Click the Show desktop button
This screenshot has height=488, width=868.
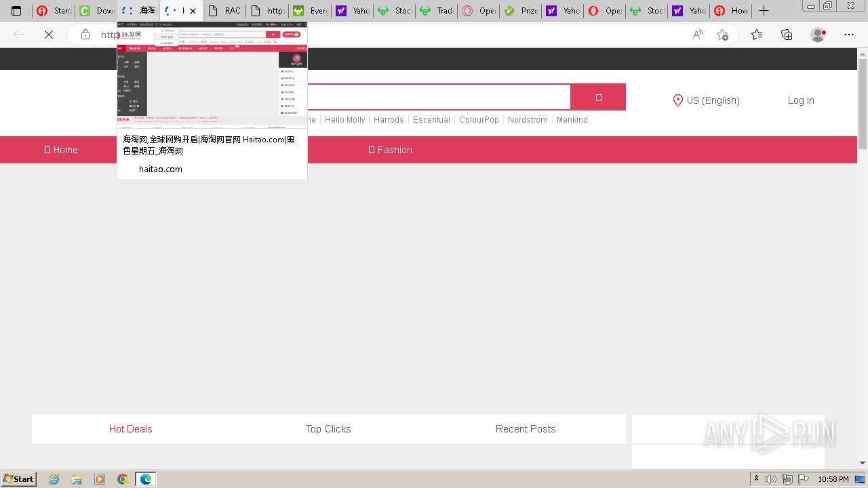coord(861,479)
